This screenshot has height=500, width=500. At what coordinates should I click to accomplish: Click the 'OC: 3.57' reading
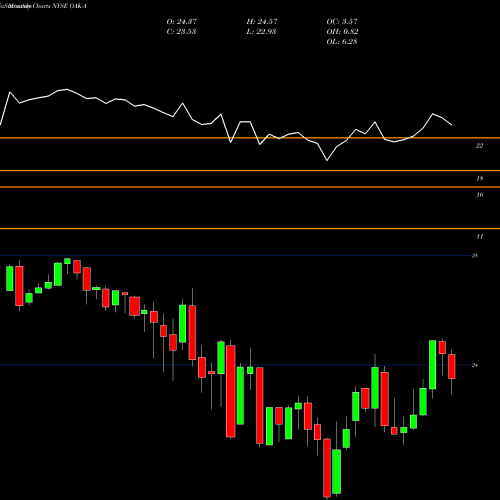(342, 22)
